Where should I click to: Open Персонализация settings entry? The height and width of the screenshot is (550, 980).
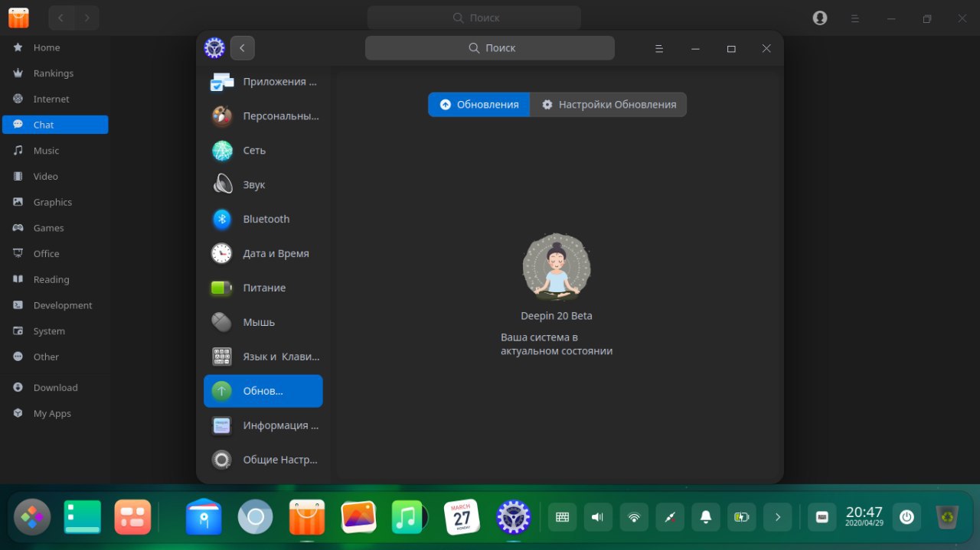pyautogui.click(x=263, y=116)
